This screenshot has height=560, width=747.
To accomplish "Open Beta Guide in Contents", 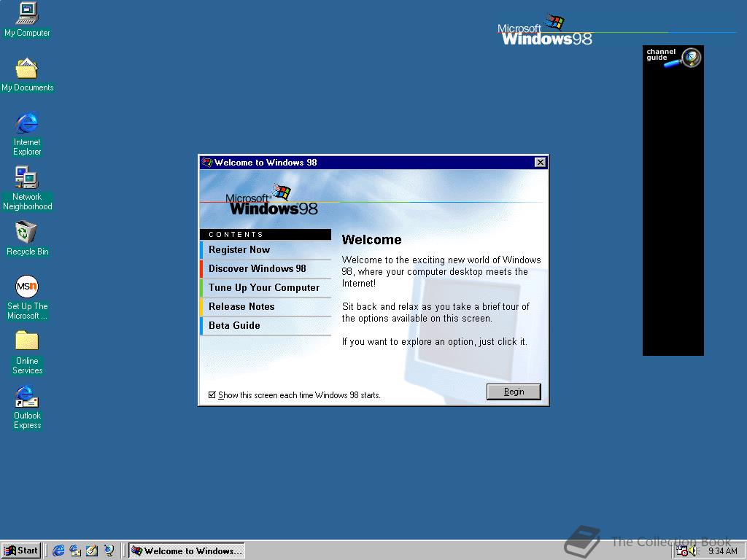I will [x=266, y=326].
